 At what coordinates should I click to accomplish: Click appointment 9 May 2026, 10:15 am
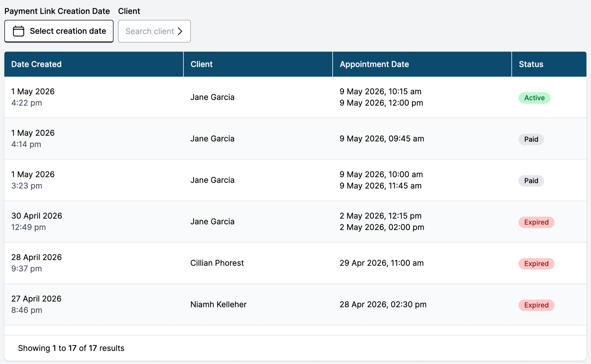click(380, 92)
